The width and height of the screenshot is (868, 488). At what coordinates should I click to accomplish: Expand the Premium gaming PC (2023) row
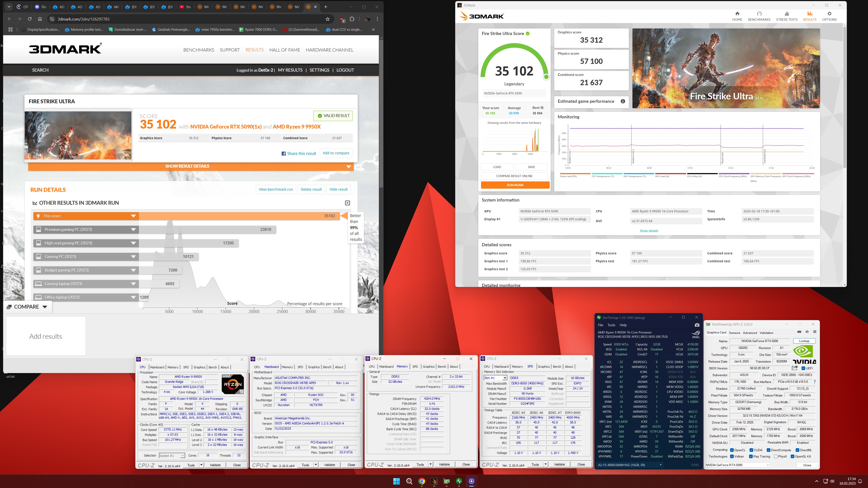pos(86,230)
